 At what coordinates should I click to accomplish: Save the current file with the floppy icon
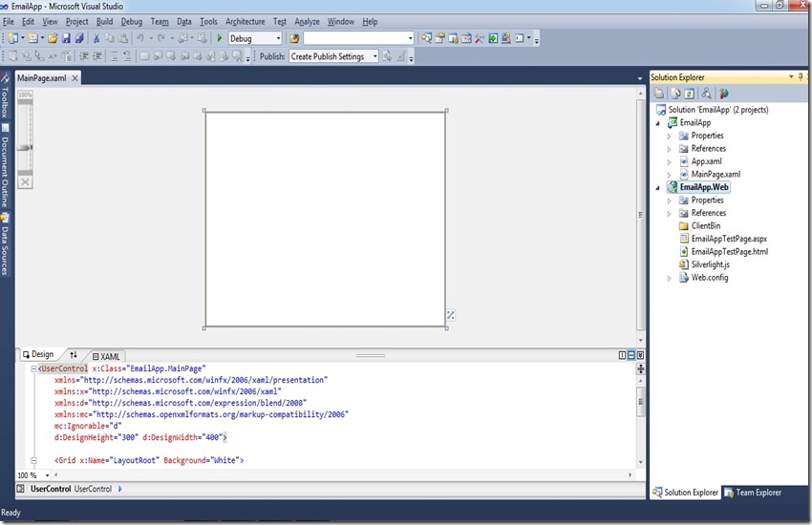coord(66,38)
